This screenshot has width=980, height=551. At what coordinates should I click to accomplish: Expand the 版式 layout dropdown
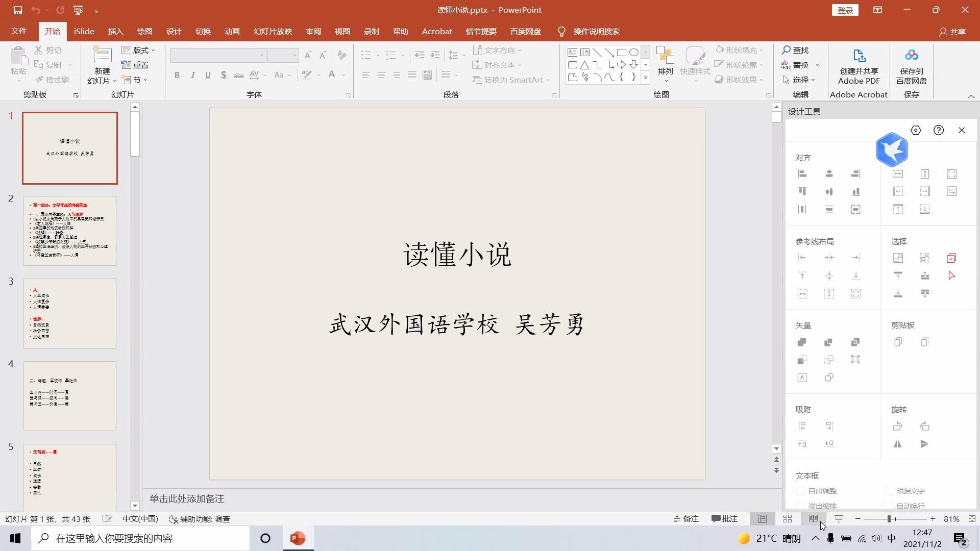click(x=138, y=50)
